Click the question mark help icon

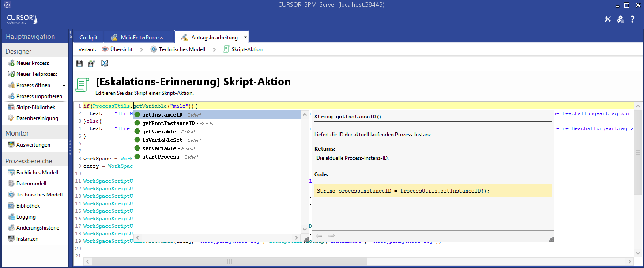pyautogui.click(x=633, y=19)
